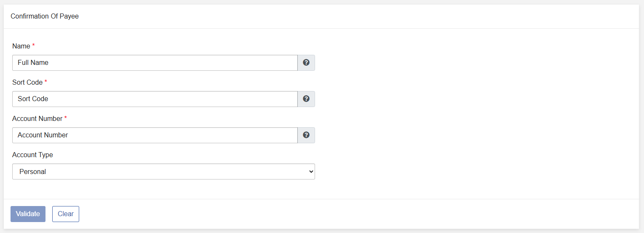644x233 pixels.
Task: Click the Account Type label
Action: coord(32,155)
